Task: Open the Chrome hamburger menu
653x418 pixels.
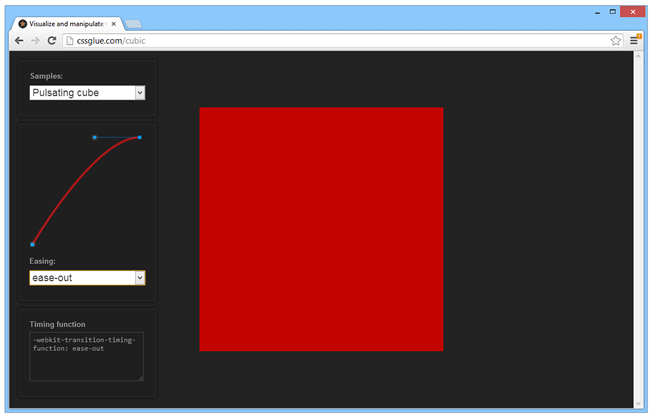Action: point(634,40)
